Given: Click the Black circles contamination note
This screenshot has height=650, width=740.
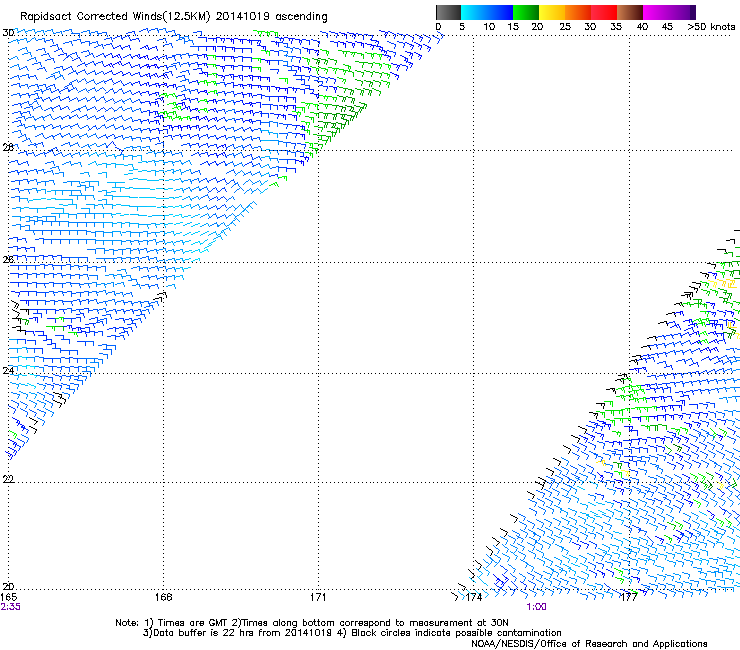Looking at the screenshot, I should pyautogui.click(x=449, y=633).
